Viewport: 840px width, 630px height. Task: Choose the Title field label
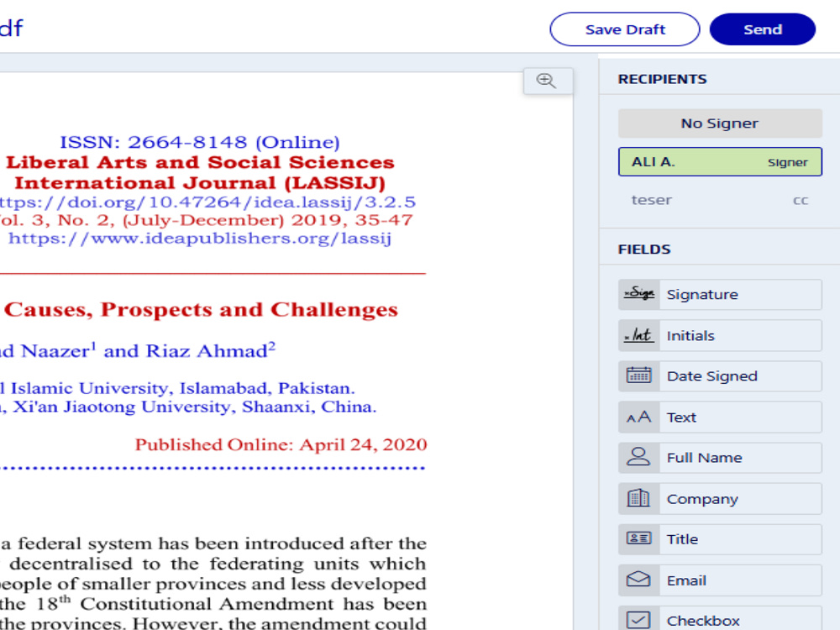click(x=682, y=539)
